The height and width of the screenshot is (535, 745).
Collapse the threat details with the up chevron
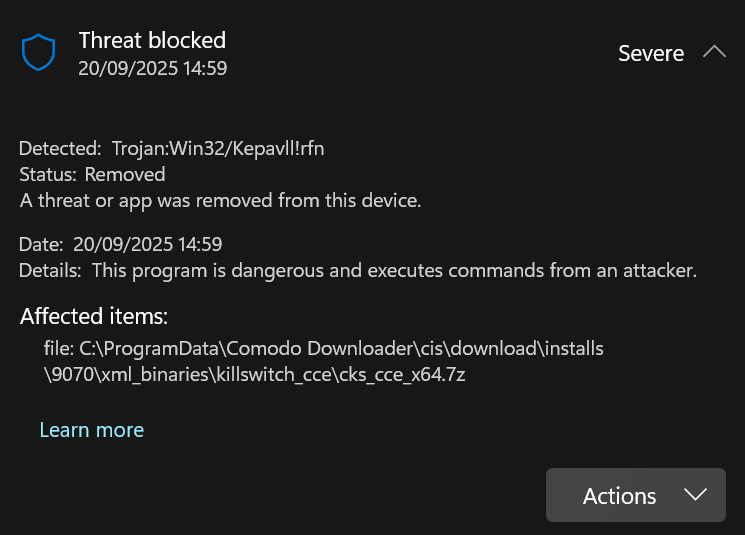714,52
